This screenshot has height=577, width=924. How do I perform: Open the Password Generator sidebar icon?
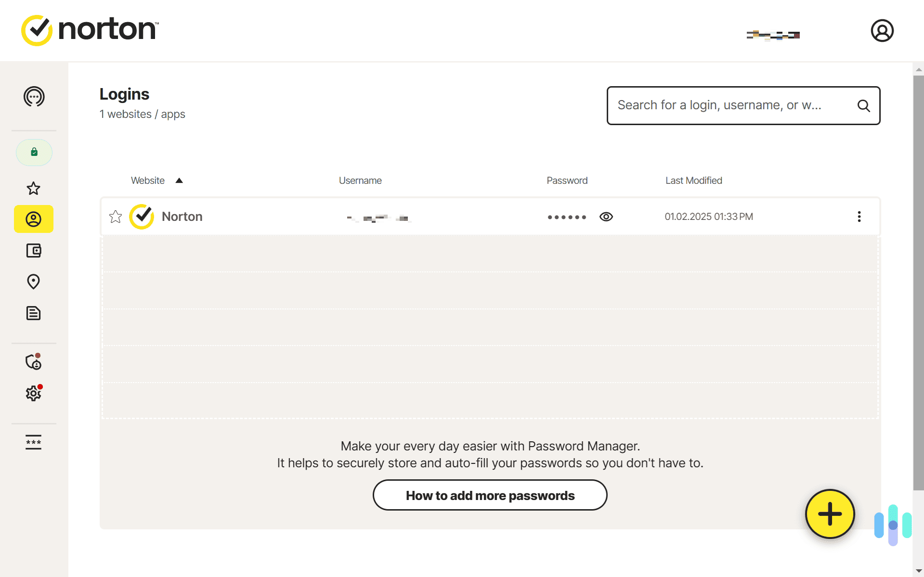[34, 97]
